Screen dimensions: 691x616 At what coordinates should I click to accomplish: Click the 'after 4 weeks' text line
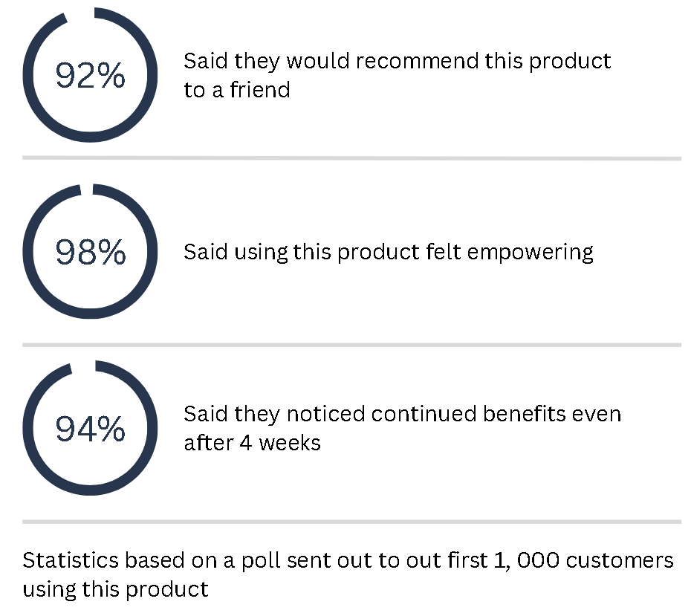[252, 444]
